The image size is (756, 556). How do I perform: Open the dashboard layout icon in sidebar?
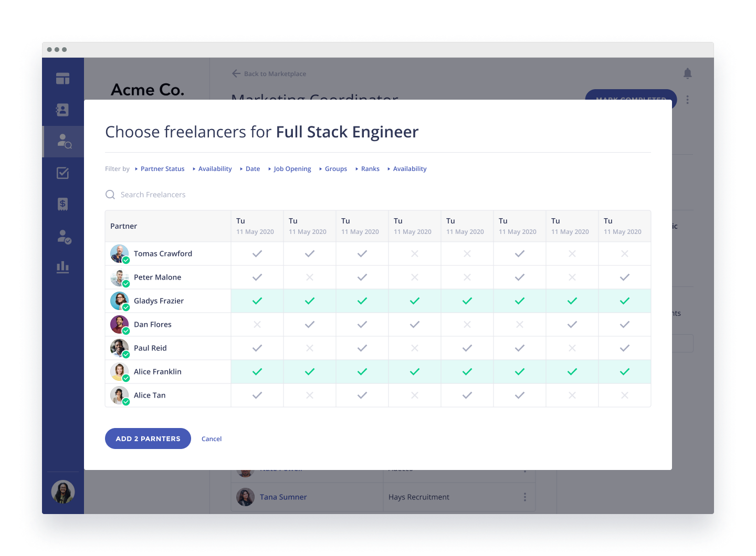pyautogui.click(x=63, y=79)
